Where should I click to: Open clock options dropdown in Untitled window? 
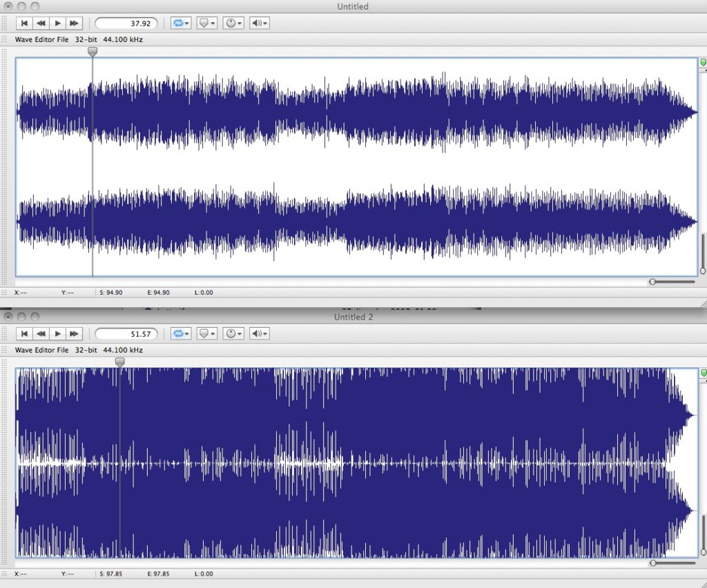click(x=233, y=23)
